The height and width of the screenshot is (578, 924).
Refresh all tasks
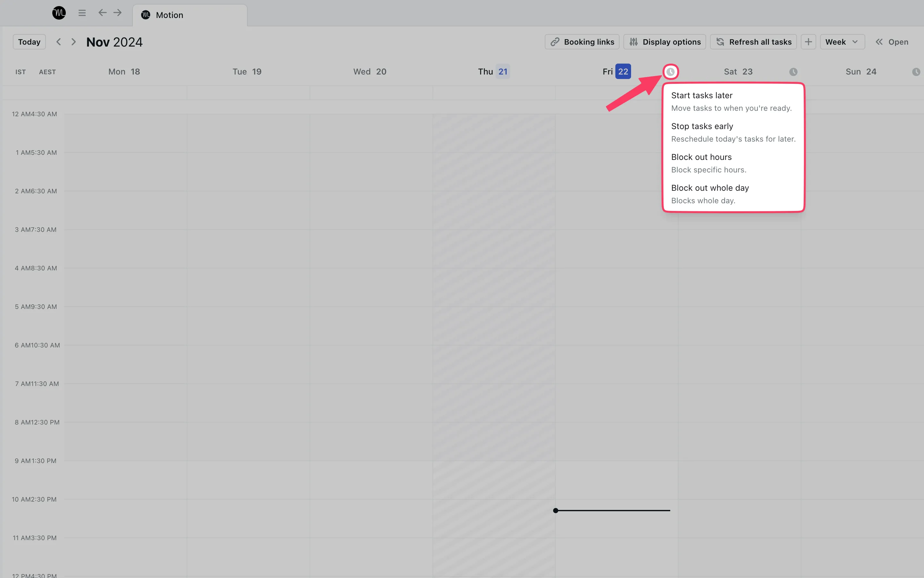click(x=753, y=42)
